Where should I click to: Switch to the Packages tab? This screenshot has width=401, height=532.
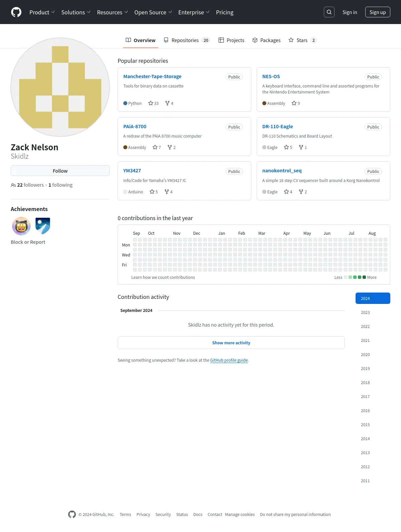(266, 40)
